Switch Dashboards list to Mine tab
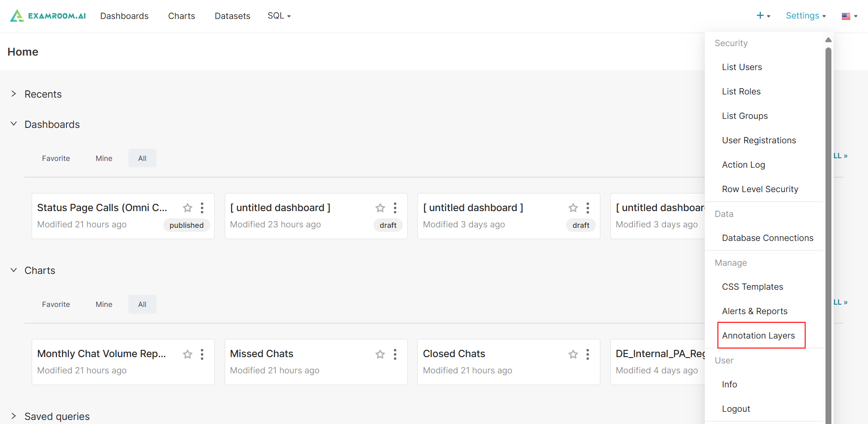 coord(104,158)
